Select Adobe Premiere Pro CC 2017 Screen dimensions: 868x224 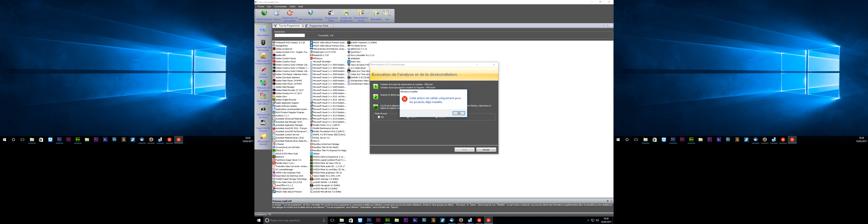[287, 94]
